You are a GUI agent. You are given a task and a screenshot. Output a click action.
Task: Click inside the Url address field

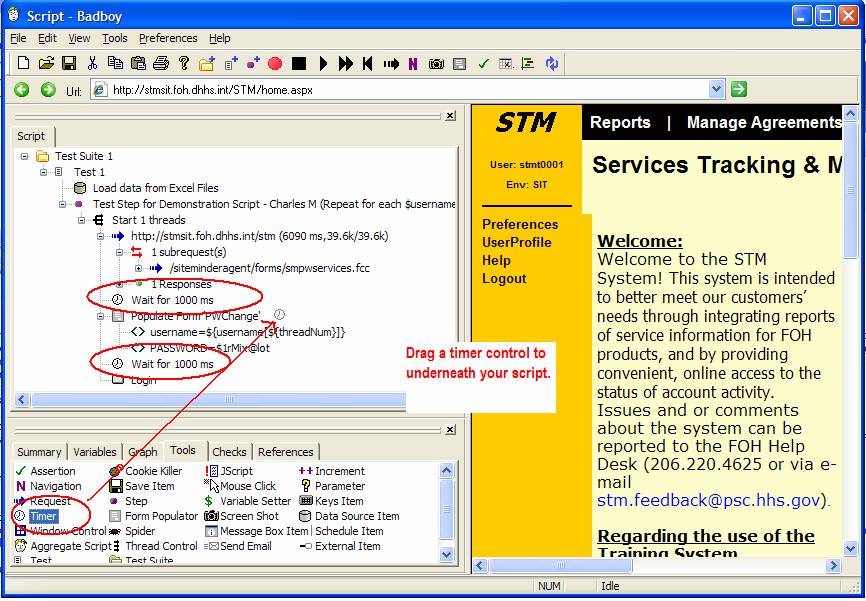pos(400,90)
